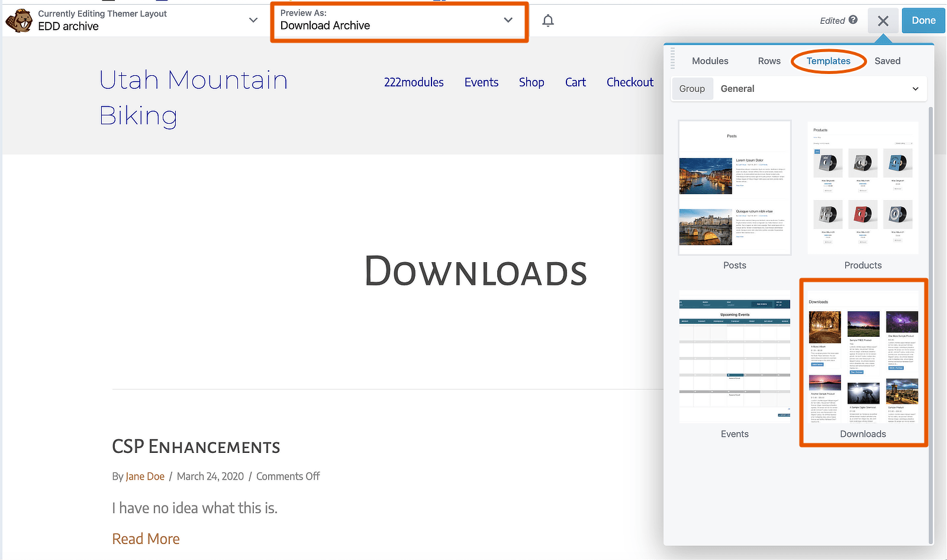Click the Edited help question icon
The image size is (947, 560).
pyautogui.click(x=853, y=20)
